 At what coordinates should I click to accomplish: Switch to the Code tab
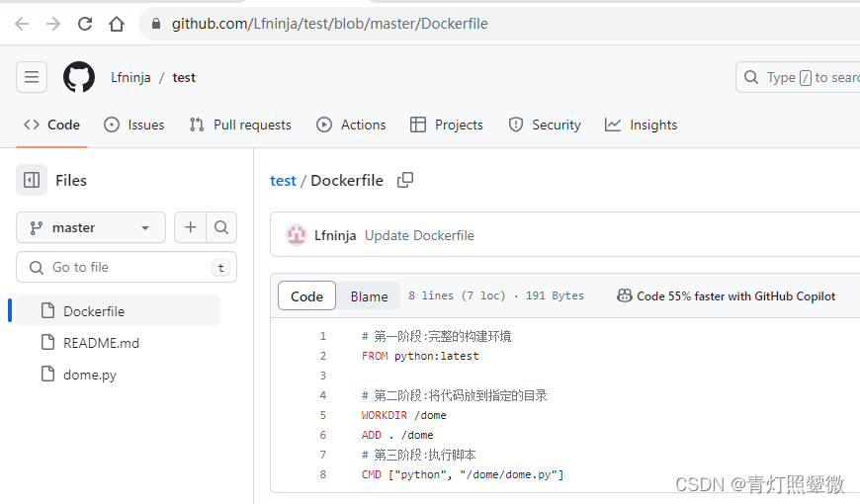pyautogui.click(x=52, y=126)
